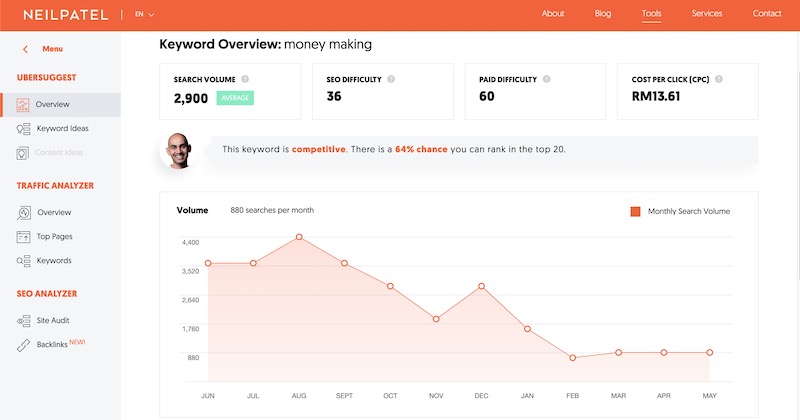Click the Paid Difficulty help icon

[x=546, y=79]
